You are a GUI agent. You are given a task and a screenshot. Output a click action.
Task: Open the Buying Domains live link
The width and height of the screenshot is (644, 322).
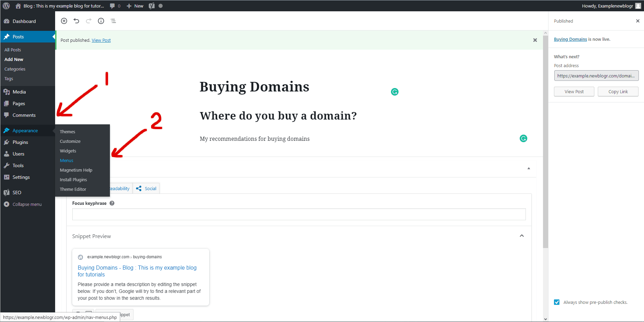570,39
